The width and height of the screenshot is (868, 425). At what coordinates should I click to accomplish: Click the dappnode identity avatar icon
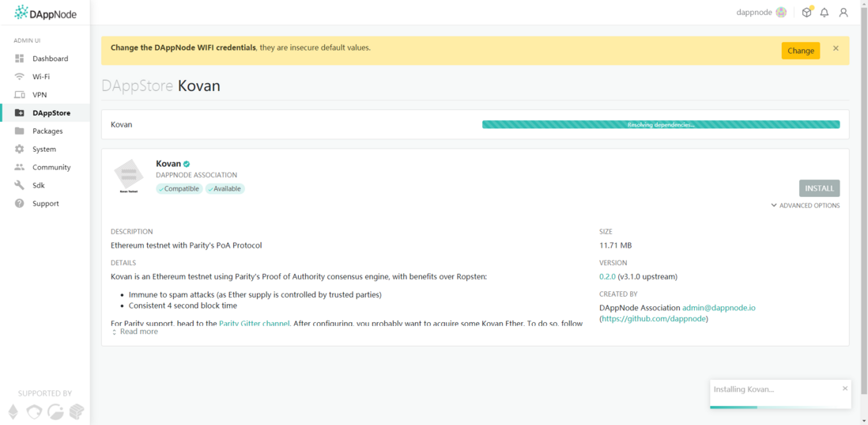tap(781, 12)
